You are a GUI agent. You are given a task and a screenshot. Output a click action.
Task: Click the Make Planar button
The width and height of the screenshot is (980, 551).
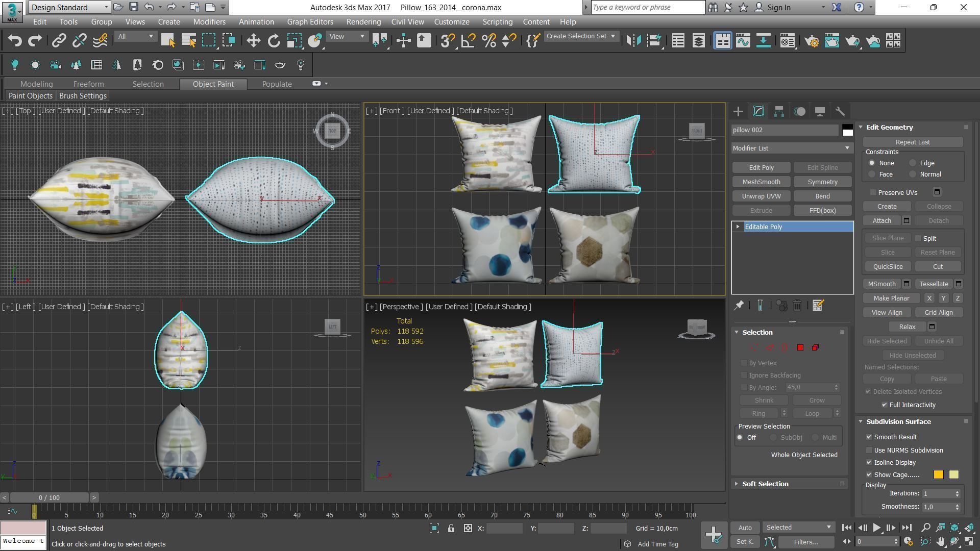[x=891, y=298]
